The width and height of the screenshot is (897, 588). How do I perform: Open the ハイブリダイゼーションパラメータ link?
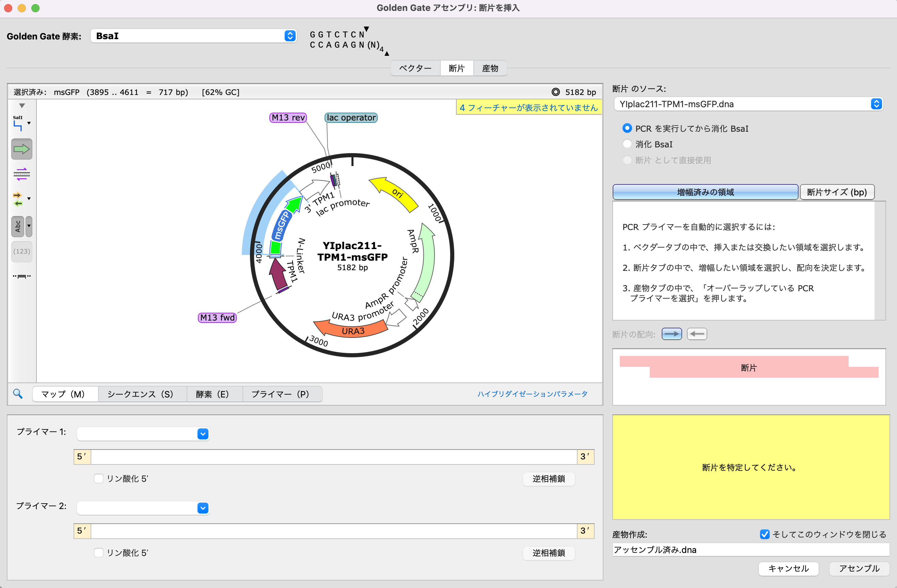(532, 394)
